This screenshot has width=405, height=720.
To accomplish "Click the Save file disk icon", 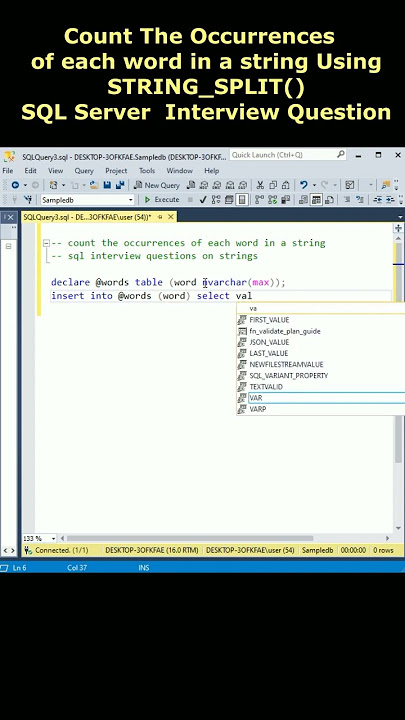I will (107, 185).
